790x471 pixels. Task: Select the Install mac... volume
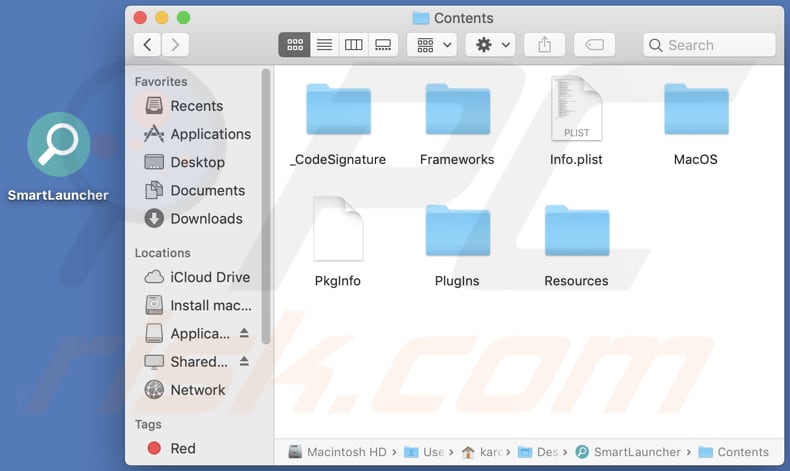click(198, 305)
